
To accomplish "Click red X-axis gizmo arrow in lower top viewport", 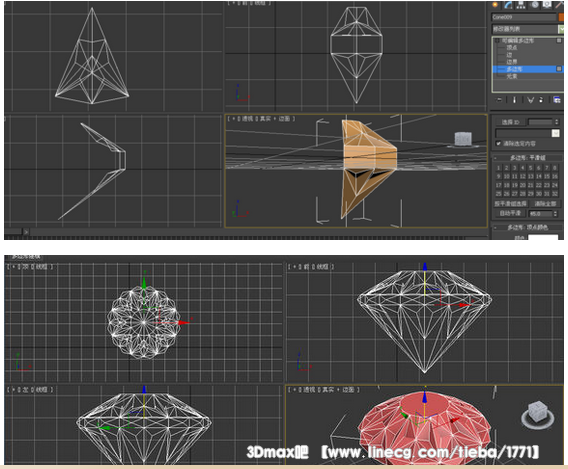I will click(184, 322).
